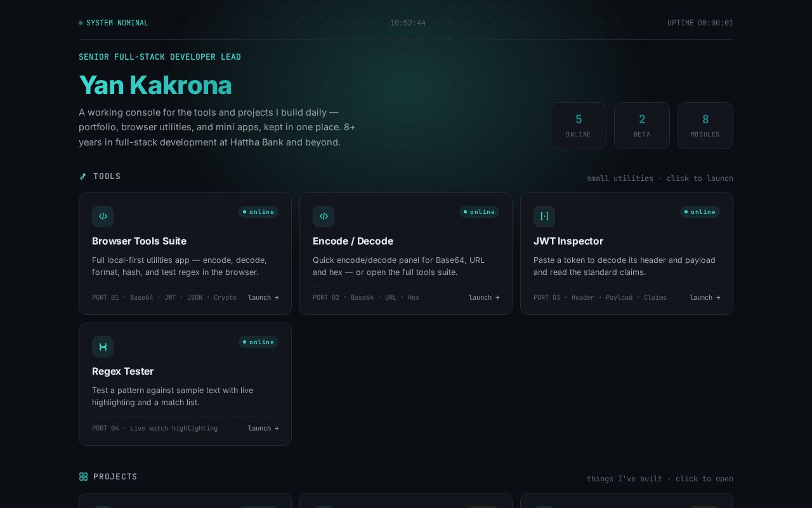Click the PORT 02 Base64 URL Hex footer

click(x=366, y=298)
